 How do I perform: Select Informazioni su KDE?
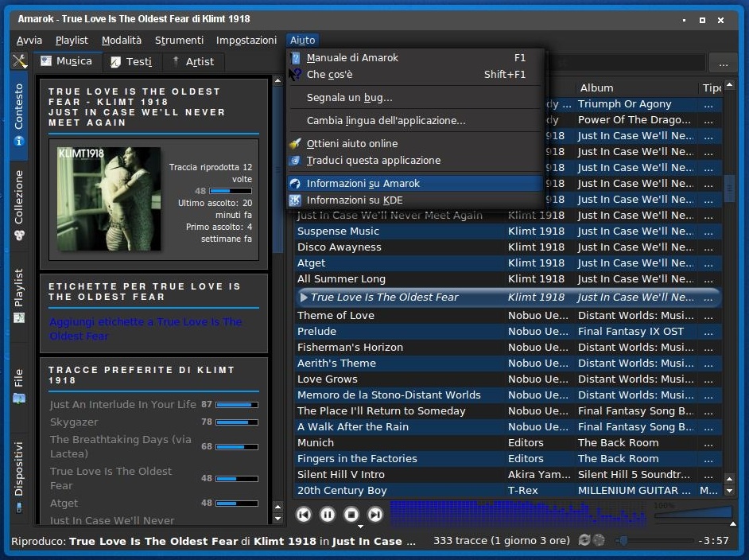pos(414,200)
